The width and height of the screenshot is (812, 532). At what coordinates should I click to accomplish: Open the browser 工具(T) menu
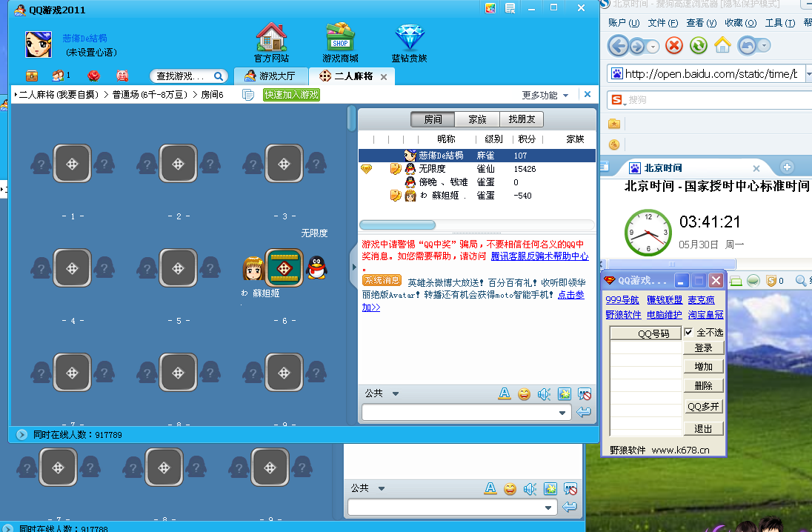780,23
